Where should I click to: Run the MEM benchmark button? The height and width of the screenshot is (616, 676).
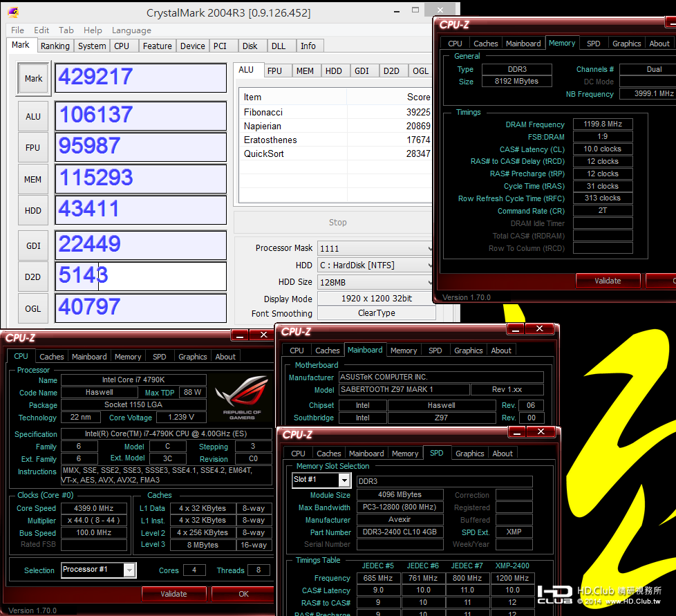coord(33,179)
